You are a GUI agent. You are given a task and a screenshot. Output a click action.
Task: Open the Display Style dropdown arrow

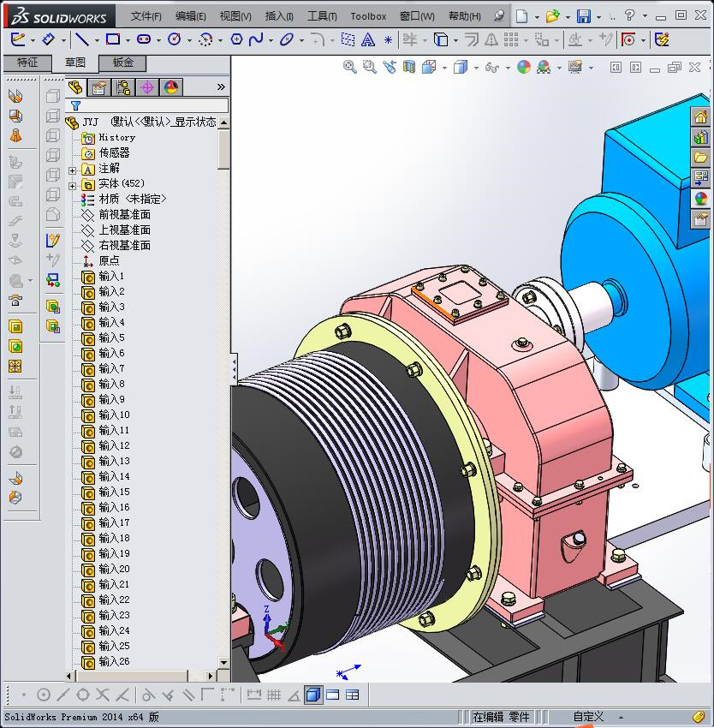tap(476, 69)
